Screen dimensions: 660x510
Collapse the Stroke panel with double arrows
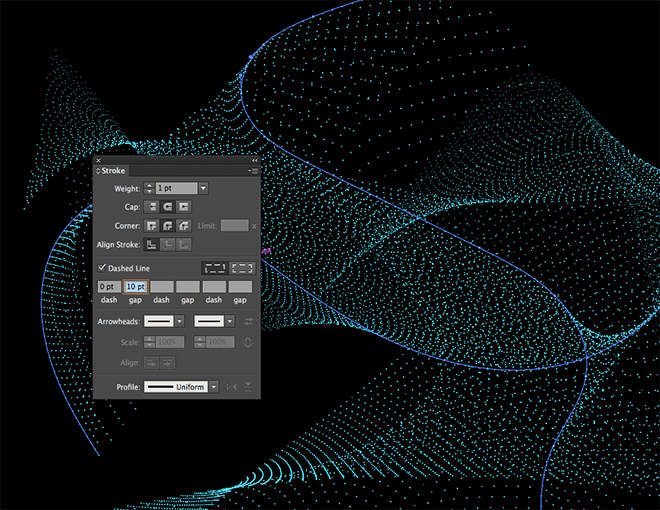click(x=254, y=160)
